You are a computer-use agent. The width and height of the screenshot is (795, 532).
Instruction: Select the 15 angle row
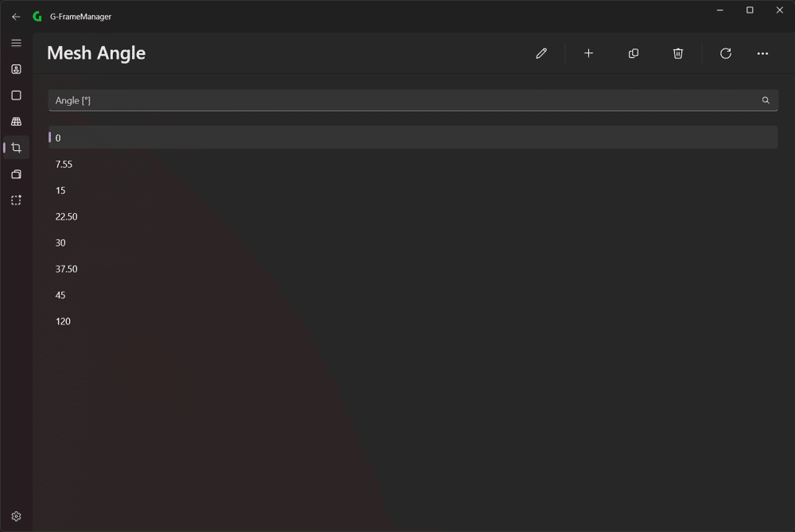pos(413,190)
